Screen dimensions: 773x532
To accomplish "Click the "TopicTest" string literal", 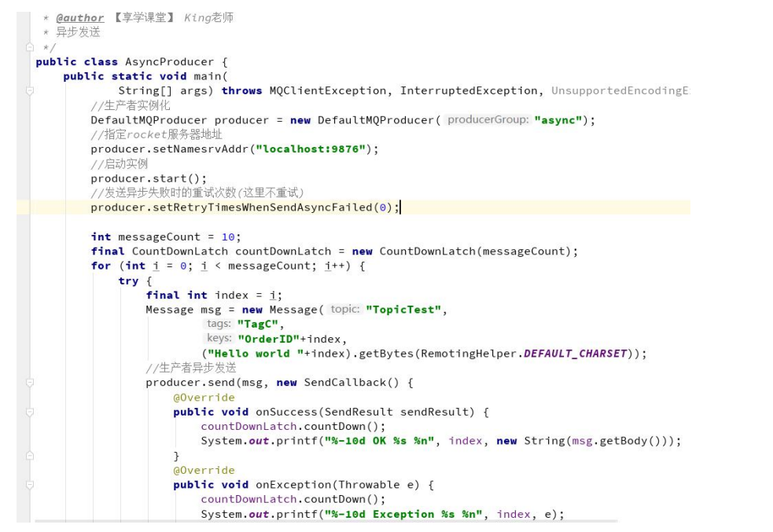I will pyautogui.click(x=403, y=310).
